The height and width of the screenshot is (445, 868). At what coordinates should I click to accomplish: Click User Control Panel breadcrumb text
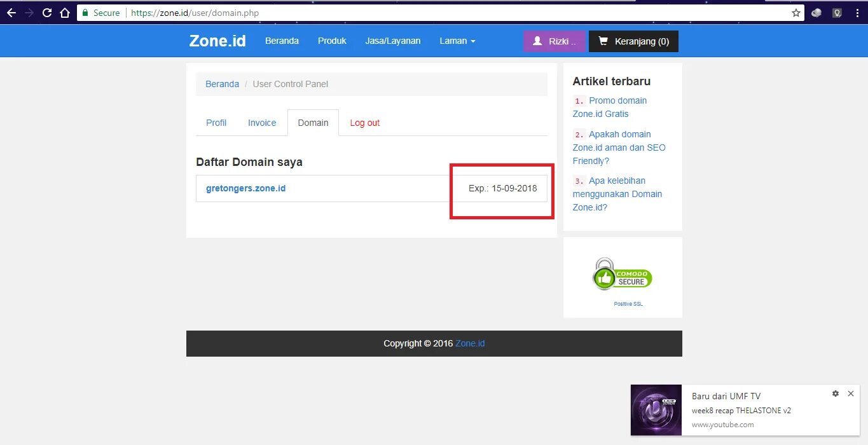click(x=291, y=84)
